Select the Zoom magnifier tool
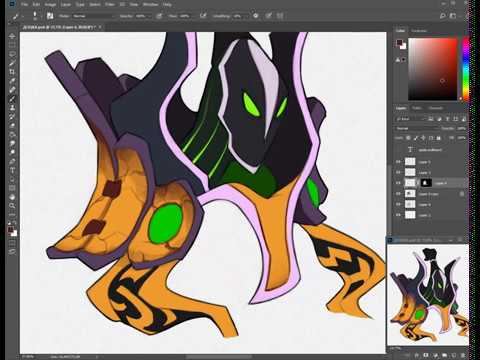The image size is (480, 360). tap(12, 206)
